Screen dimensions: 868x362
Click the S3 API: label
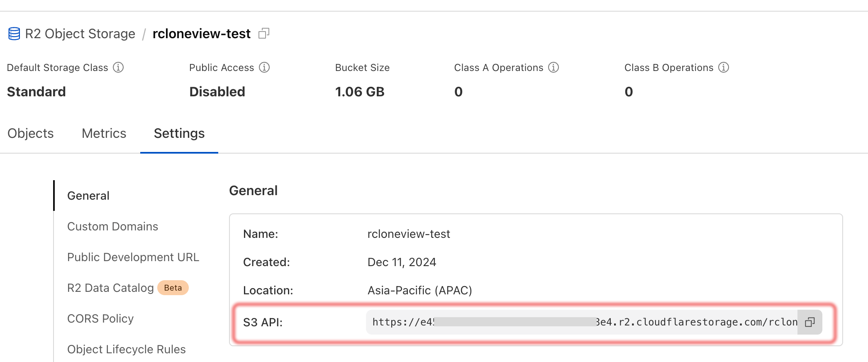(263, 323)
